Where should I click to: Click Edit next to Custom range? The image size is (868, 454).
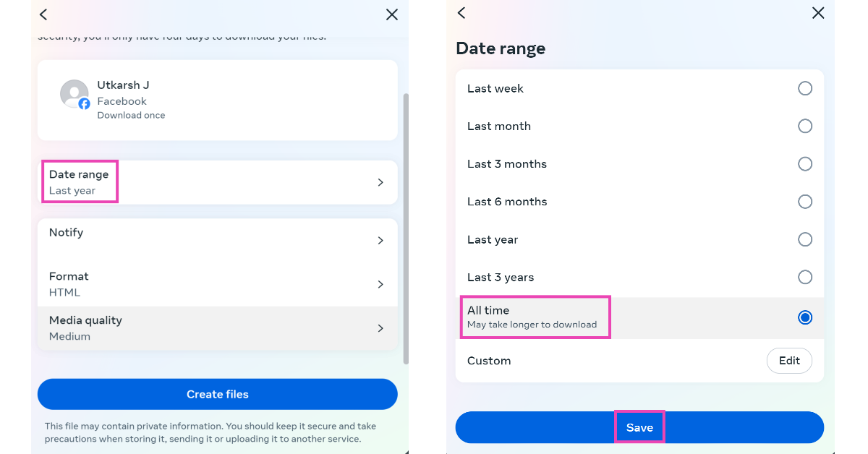[789, 361]
